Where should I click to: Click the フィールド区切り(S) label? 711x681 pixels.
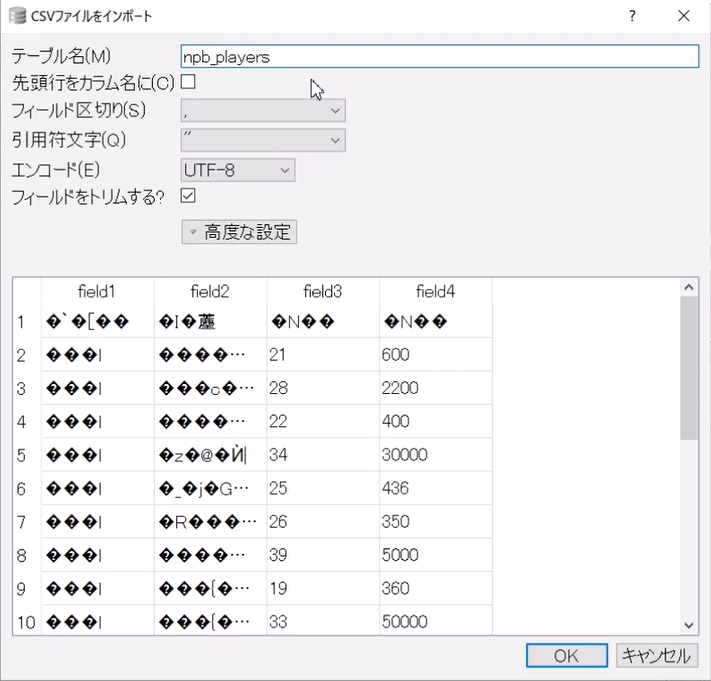tap(79, 111)
